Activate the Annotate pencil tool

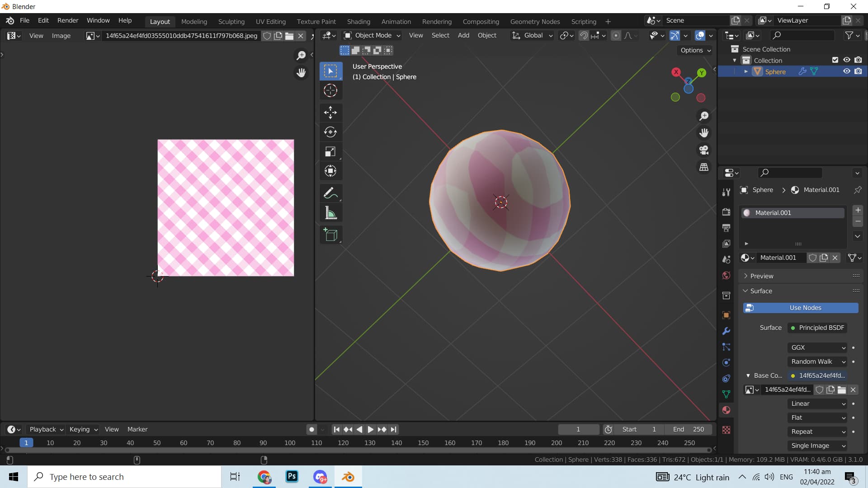(330, 193)
